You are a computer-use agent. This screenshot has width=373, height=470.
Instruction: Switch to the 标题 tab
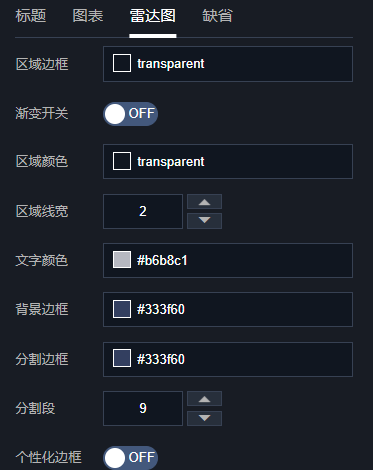[31, 16]
